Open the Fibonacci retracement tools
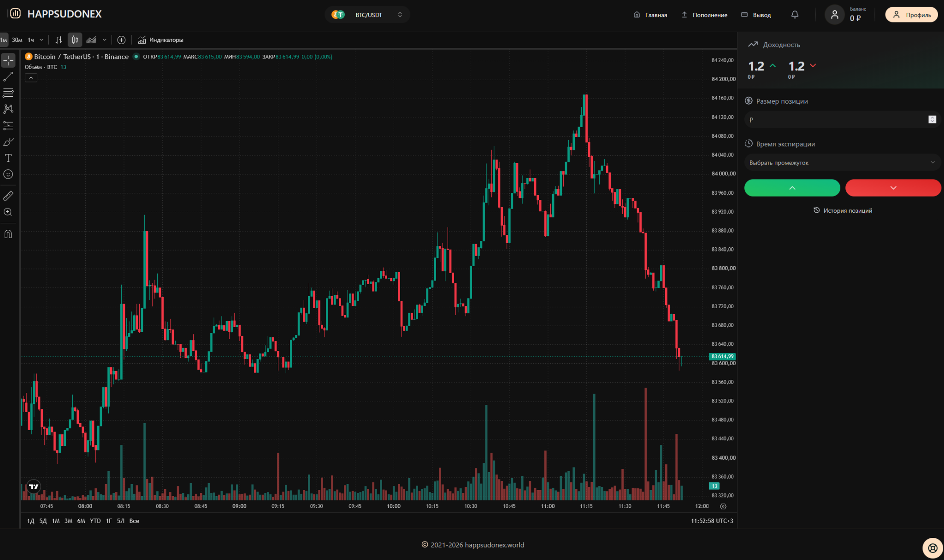 coord(8,93)
